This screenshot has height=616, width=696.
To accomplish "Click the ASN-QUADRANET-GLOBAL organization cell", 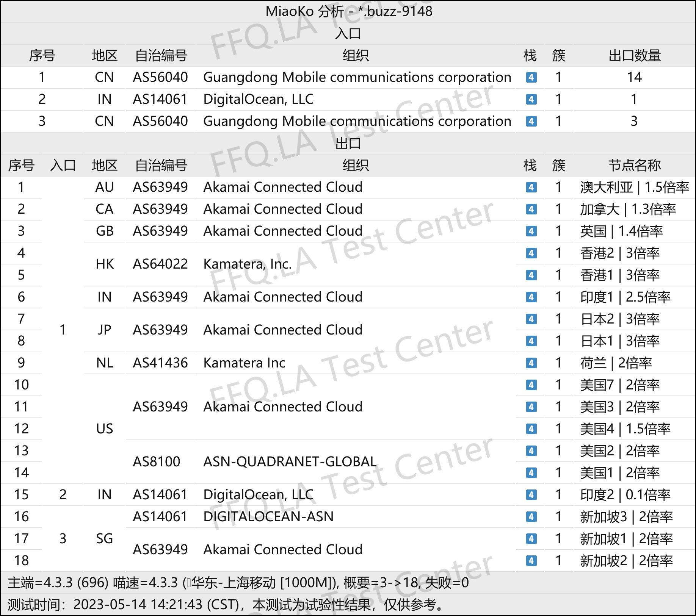I will (290, 462).
